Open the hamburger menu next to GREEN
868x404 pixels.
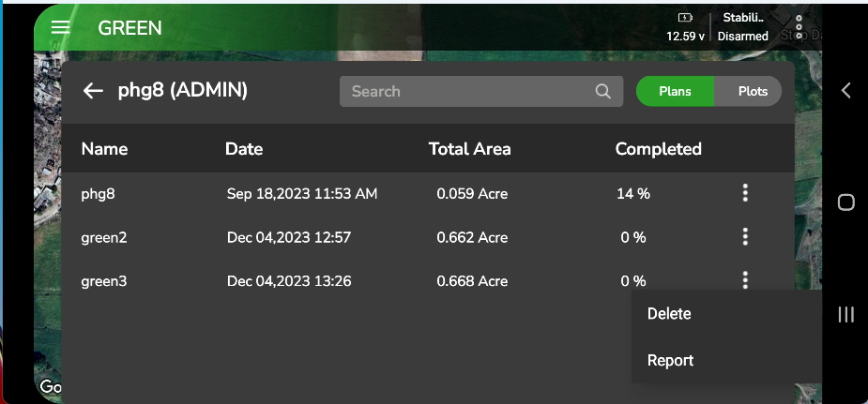(61, 27)
